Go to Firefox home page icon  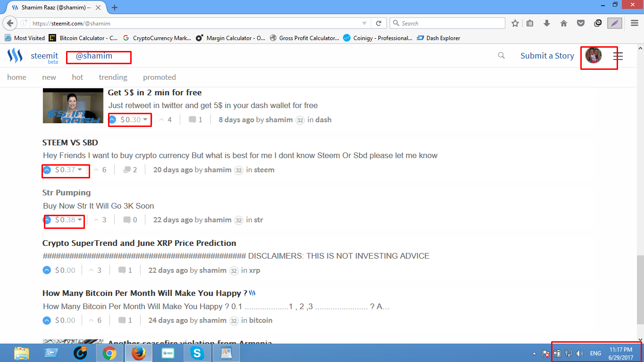pos(563,23)
